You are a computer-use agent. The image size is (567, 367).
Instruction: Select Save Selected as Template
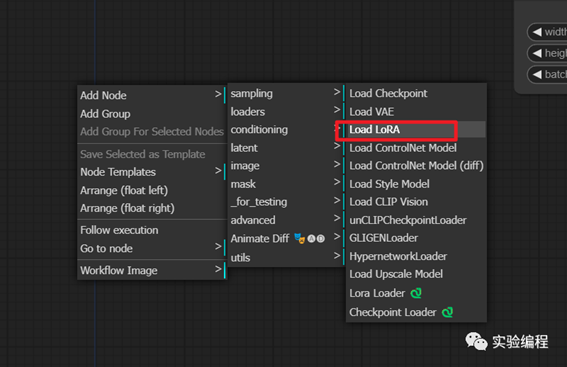tap(152, 154)
